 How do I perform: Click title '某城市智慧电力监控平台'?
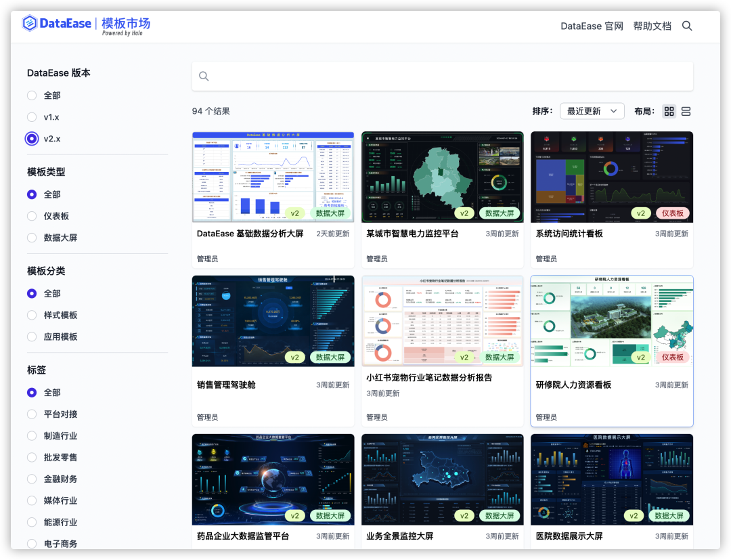412,234
